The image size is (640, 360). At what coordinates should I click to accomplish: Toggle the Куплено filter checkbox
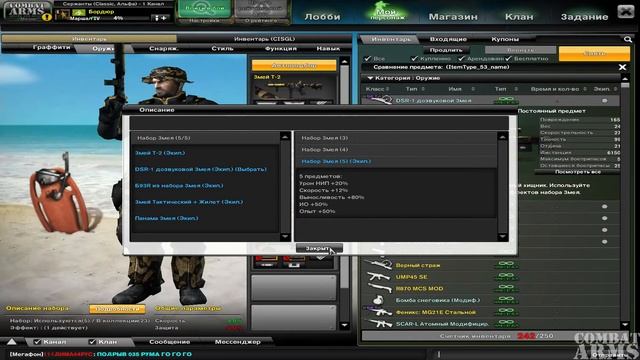[x=415, y=58]
